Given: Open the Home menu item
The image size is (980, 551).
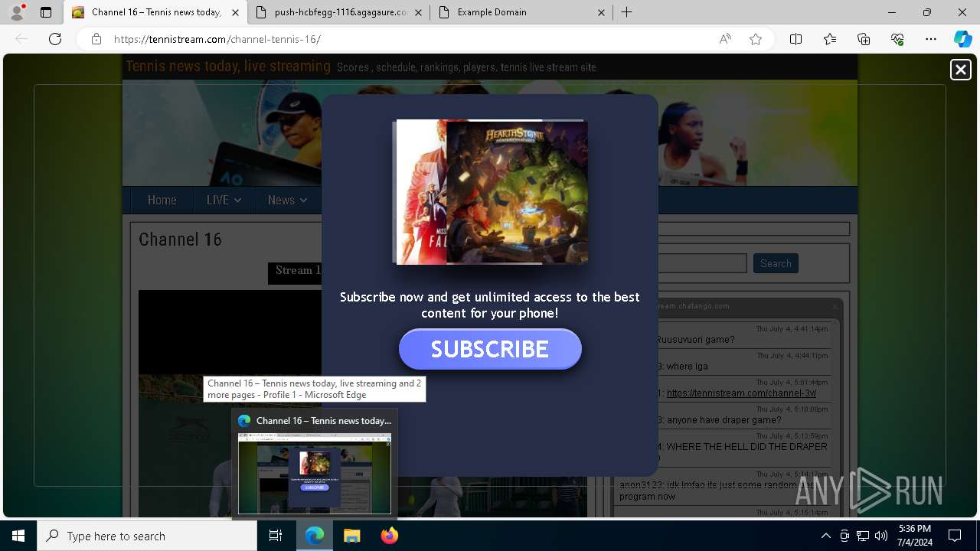Looking at the screenshot, I should (162, 200).
